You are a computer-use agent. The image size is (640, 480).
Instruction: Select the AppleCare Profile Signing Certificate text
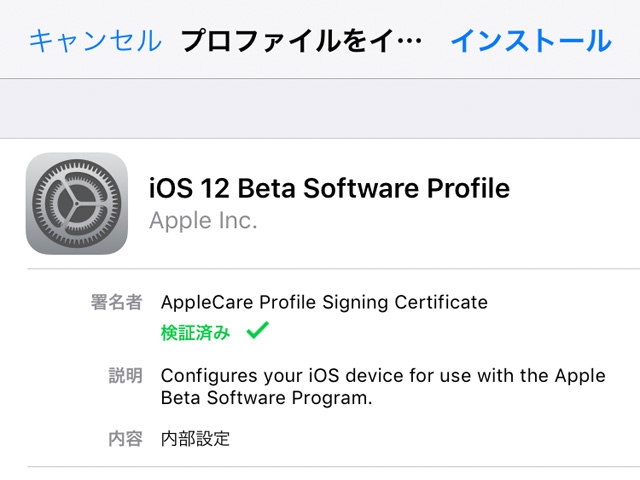tap(324, 302)
